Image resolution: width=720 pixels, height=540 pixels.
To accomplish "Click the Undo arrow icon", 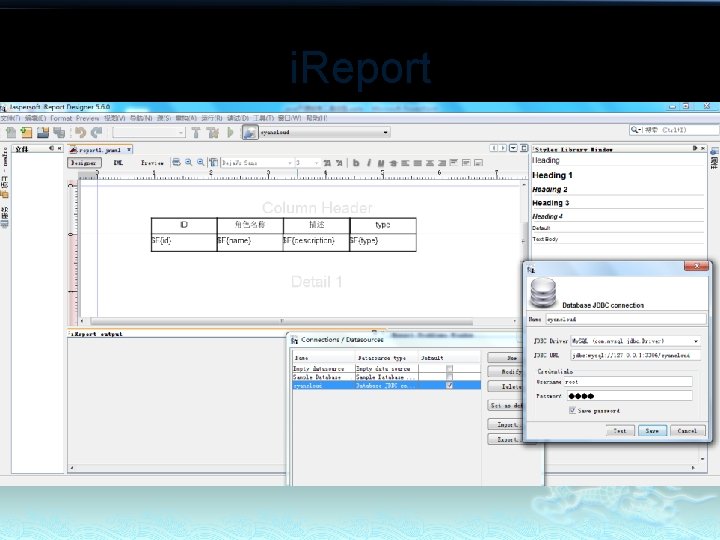I will coord(81,133).
